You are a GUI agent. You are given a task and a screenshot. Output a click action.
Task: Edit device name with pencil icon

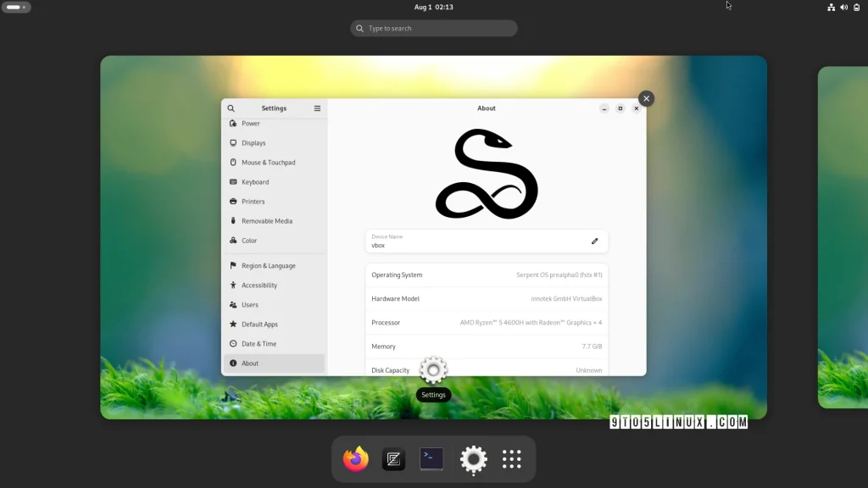(594, 241)
